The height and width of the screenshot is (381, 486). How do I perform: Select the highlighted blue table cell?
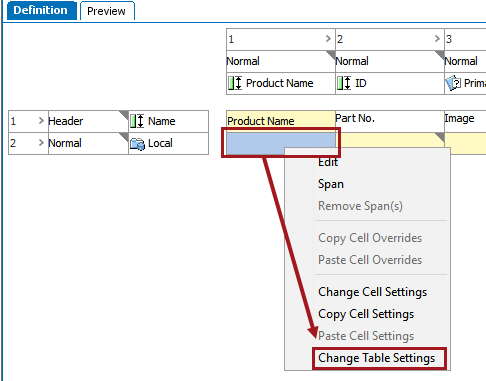(281, 143)
